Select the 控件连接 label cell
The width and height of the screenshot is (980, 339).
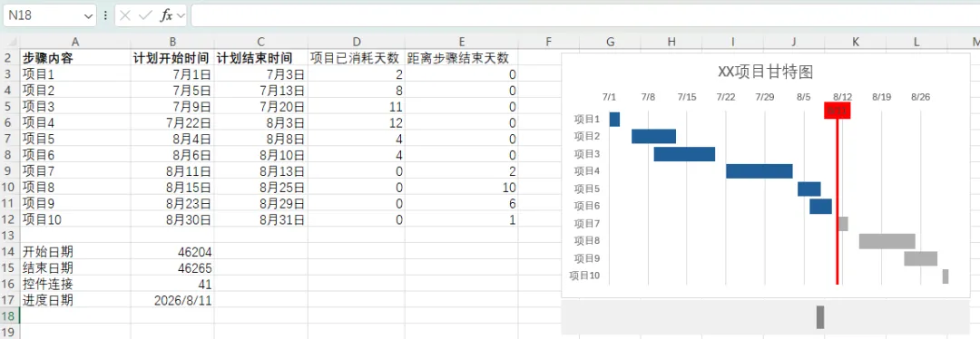tap(75, 284)
